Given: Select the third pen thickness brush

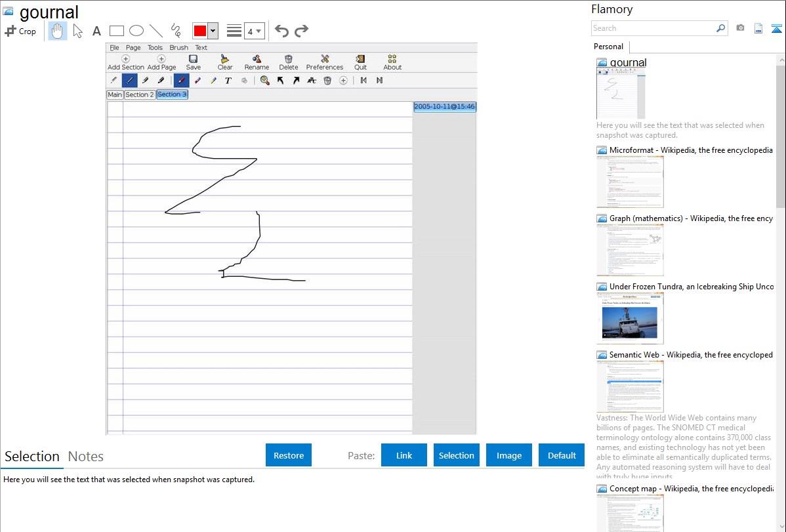Looking at the screenshot, I should [x=146, y=80].
